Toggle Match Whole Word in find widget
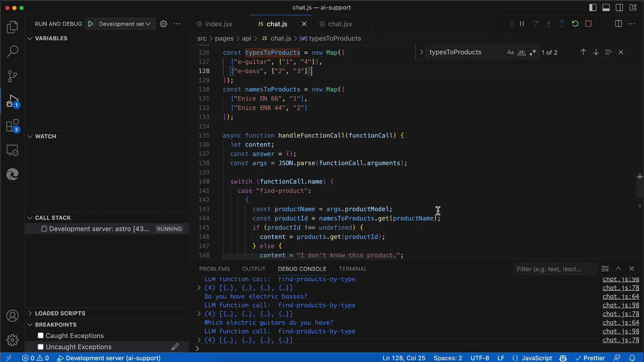644x362 pixels. (521, 52)
